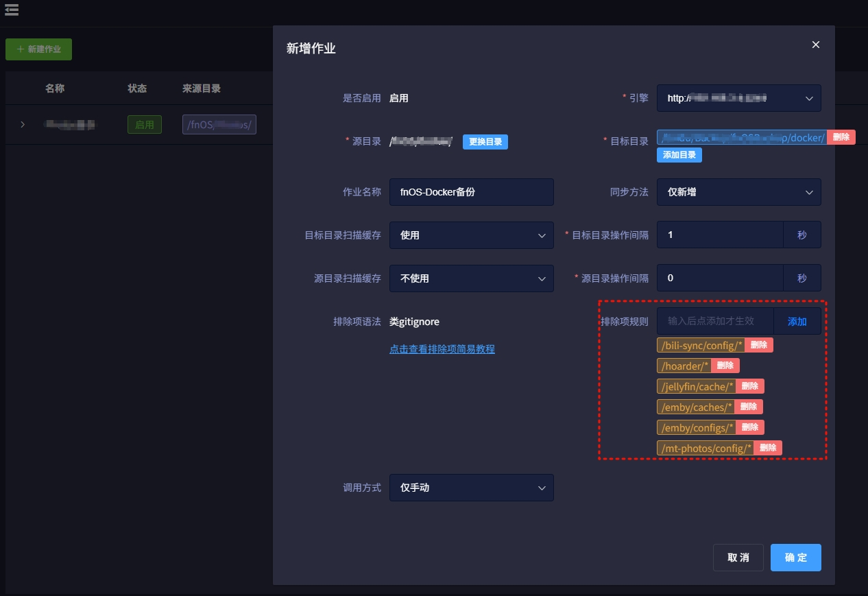868x596 pixels.
Task: Open the 同步方法 dropdown
Action: tap(738, 192)
